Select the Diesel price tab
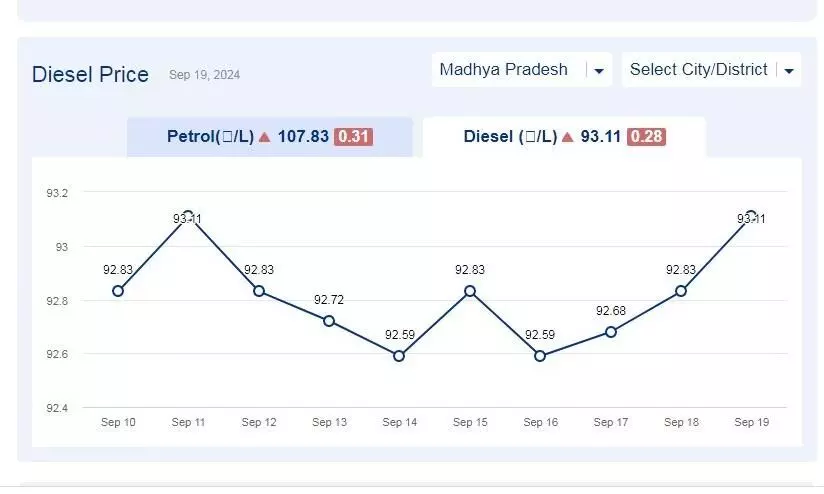The image size is (824, 494). 564,137
